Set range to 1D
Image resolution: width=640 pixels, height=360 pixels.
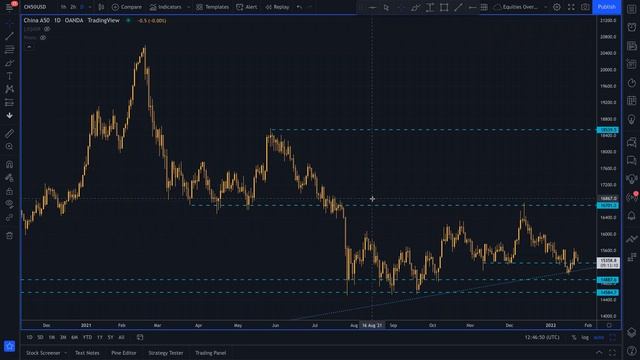point(29,337)
